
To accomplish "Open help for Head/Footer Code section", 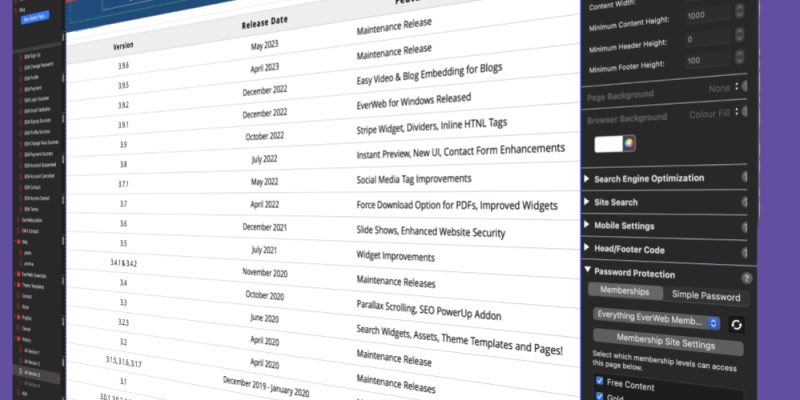I will pyautogui.click(x=745, y=252).
